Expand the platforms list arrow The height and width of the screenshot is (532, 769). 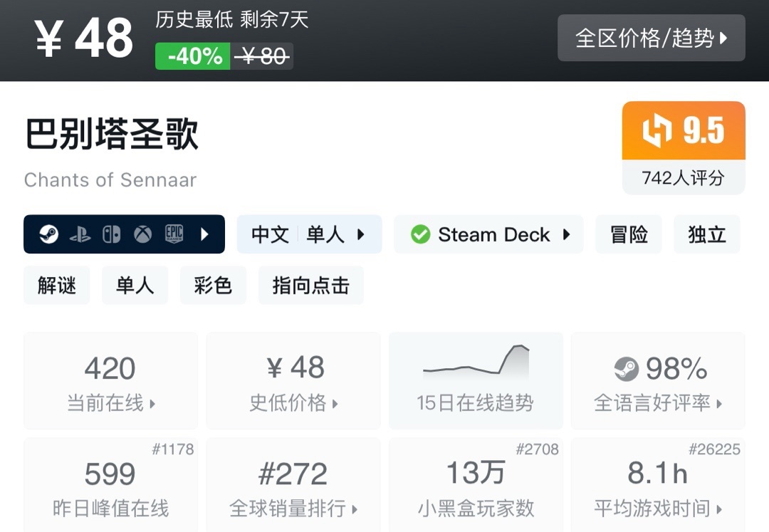205,234
